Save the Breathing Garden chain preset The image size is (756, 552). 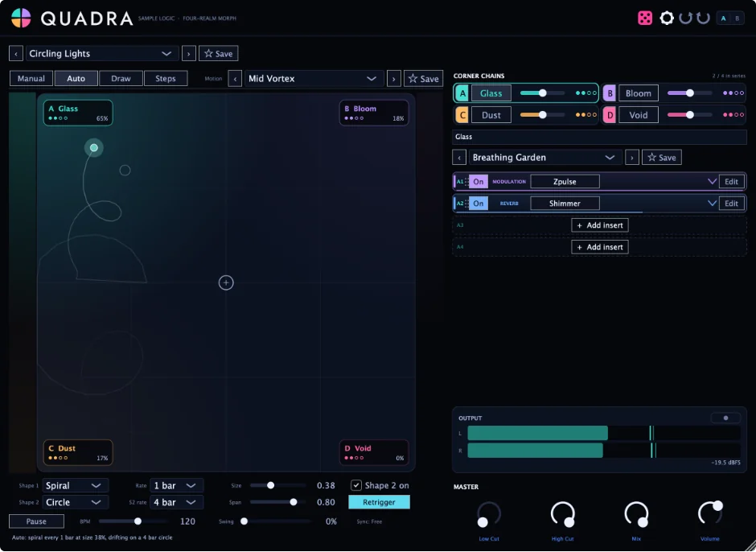click(x=661, y=157)
